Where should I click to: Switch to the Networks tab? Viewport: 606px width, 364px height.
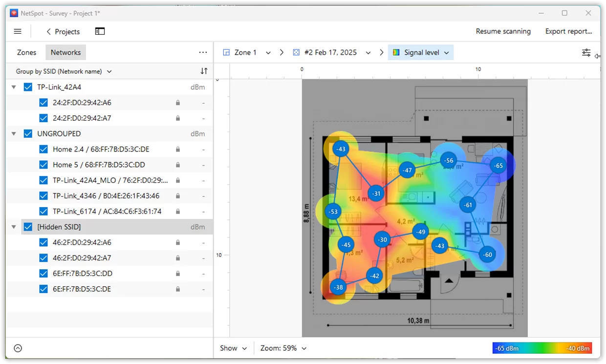(x=65, y=52)
